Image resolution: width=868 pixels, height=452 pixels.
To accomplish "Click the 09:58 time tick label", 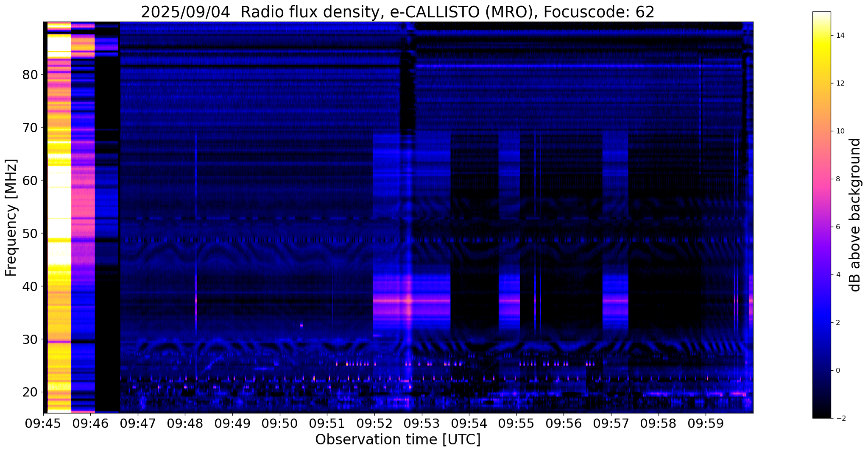I will [659, 423].
